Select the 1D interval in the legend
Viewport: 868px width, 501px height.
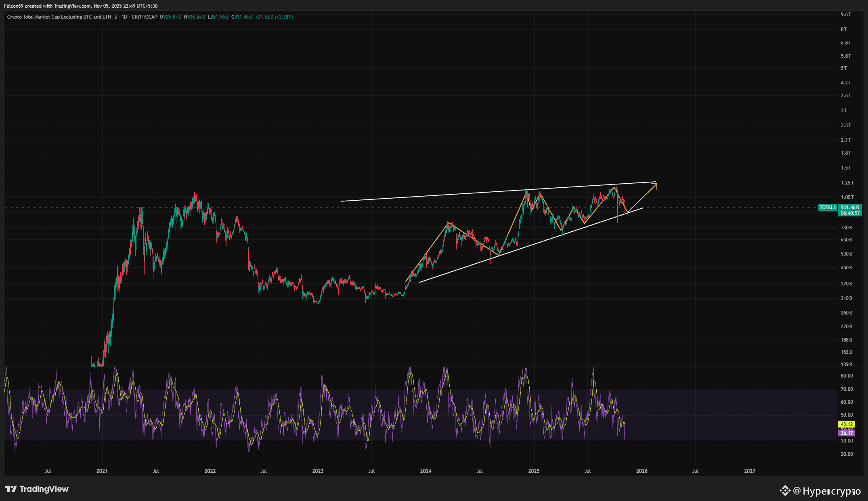point(124,17)
